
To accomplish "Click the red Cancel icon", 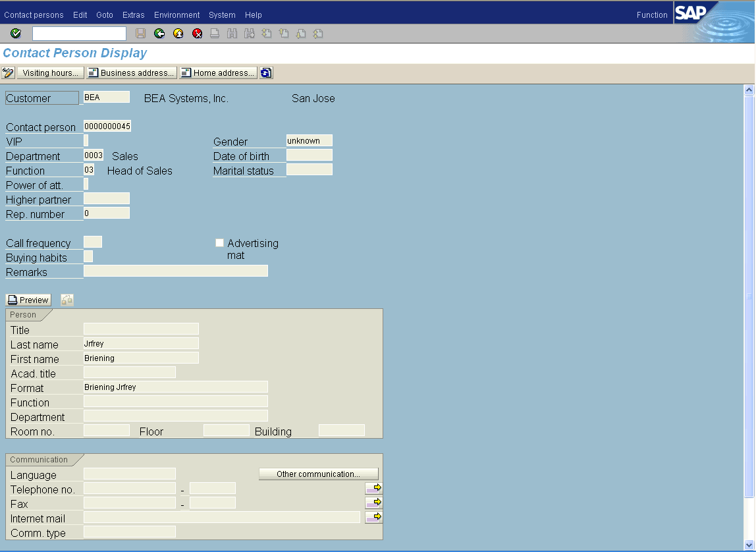I will 197,33.
